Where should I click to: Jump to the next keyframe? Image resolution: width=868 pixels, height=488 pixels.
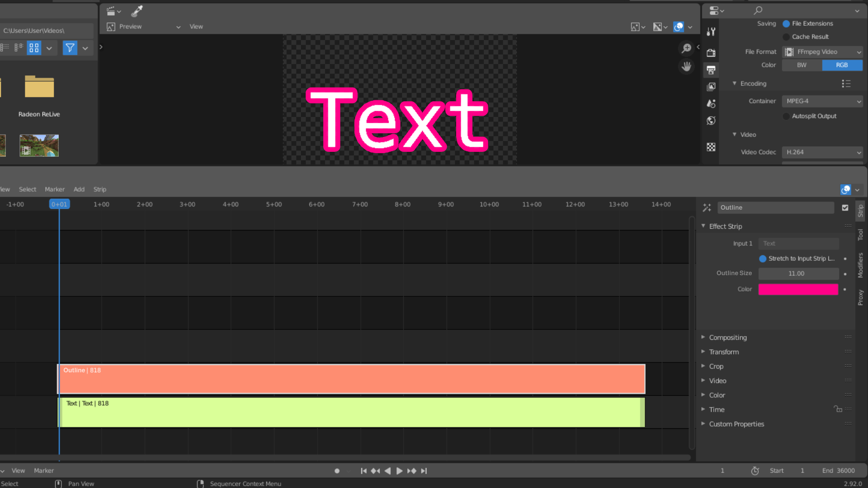(412, 471)
